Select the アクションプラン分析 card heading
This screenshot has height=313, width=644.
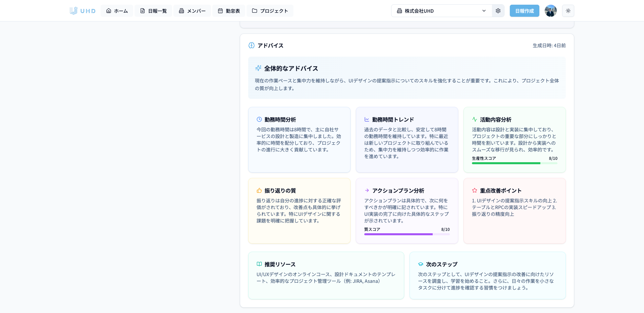point(398,191)
